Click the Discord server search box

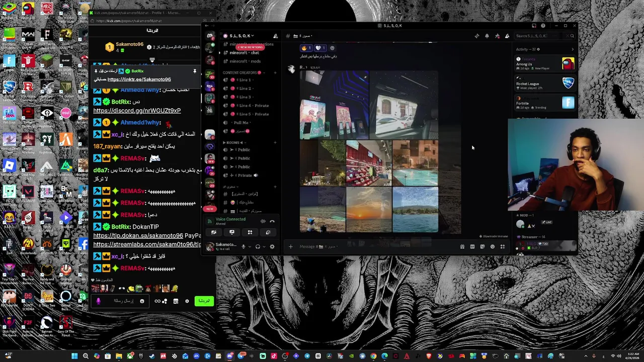click(545, 36)
